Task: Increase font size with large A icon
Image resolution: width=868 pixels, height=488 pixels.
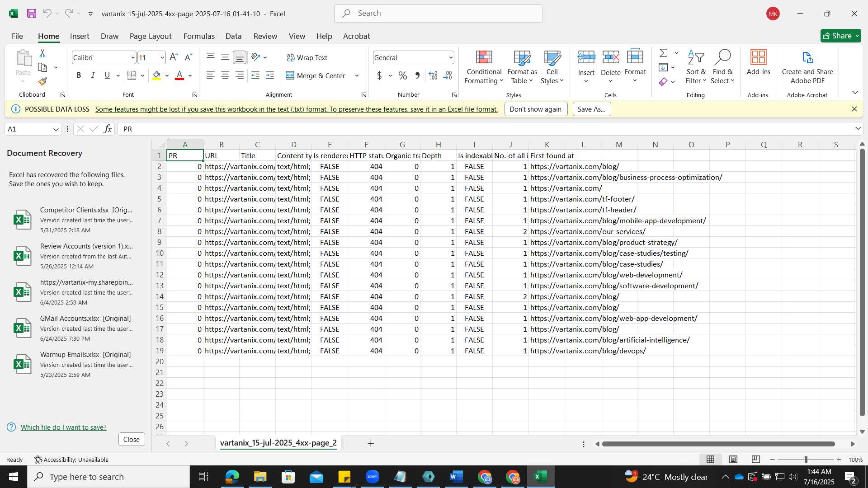Action: [x=174, y=57]
